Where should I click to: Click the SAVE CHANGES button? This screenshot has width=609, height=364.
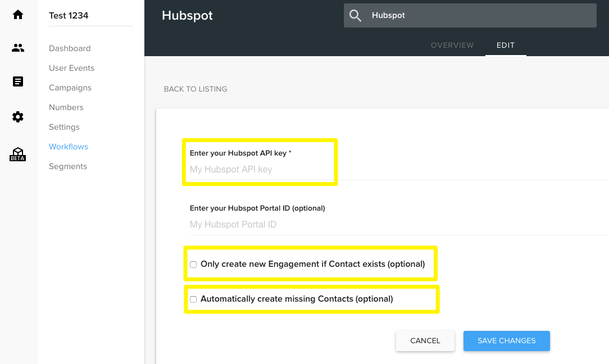pyautogui.click(x=506, y=341)
